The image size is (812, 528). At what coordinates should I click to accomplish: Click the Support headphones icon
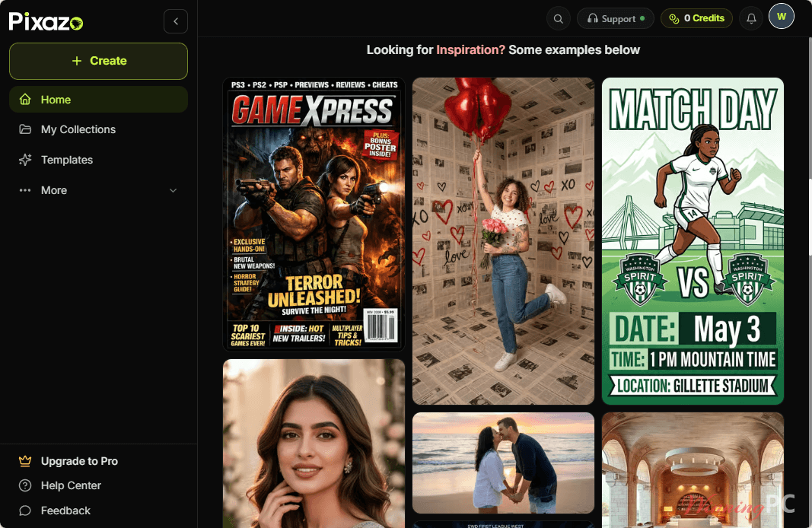592,18
